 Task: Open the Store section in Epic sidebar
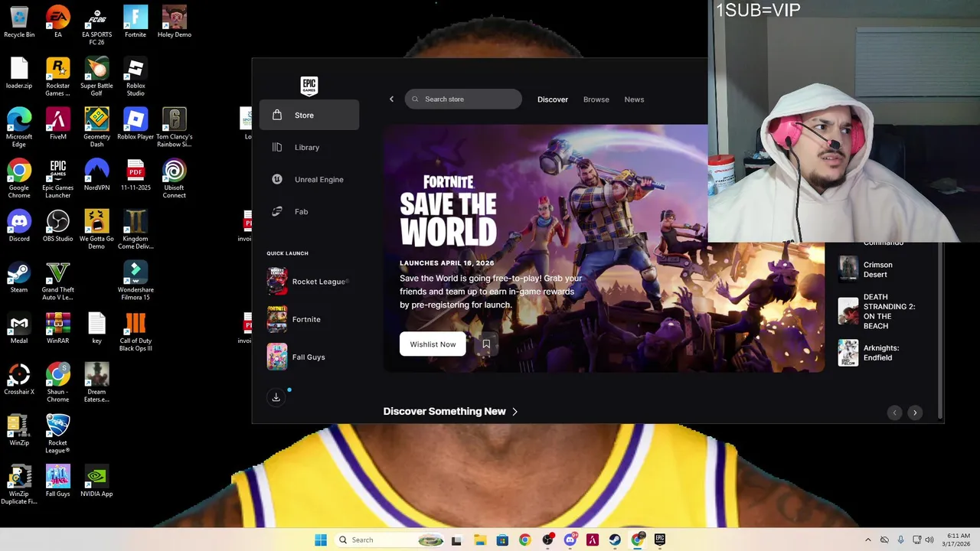click(x=309, y=115)
